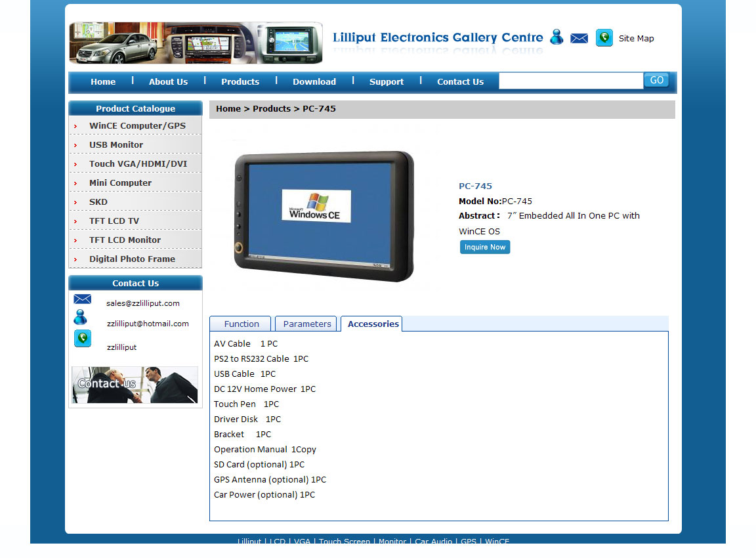Click the Driver Disk 1PC line
This screenshot has height=558, width=756.
[x=247, y=419]
